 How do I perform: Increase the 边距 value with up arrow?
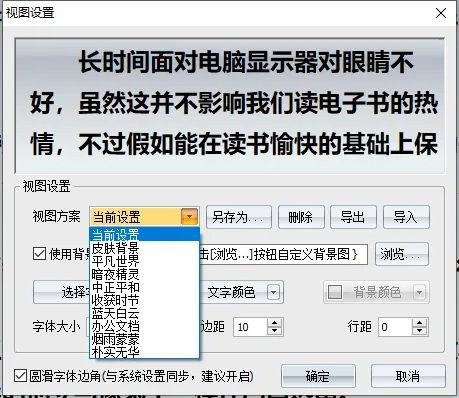(275, 323)
